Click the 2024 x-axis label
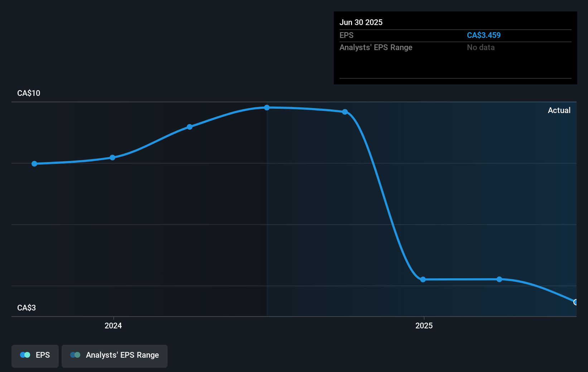 (113, 325)
